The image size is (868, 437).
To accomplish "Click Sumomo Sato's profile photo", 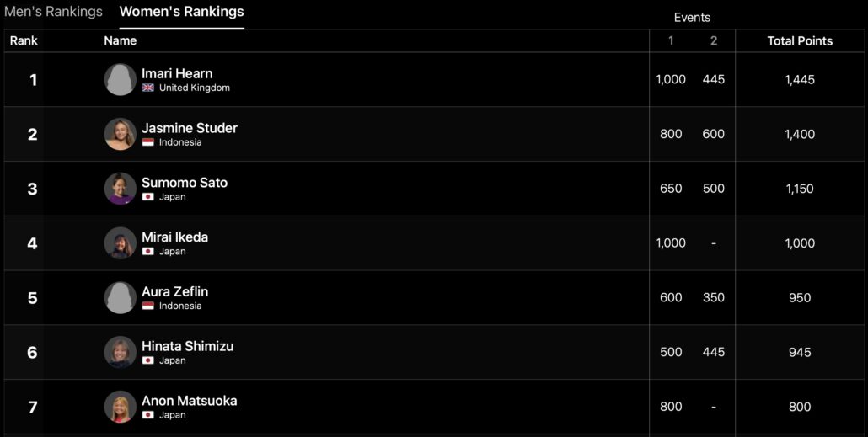I will click(x=121, y=189).
